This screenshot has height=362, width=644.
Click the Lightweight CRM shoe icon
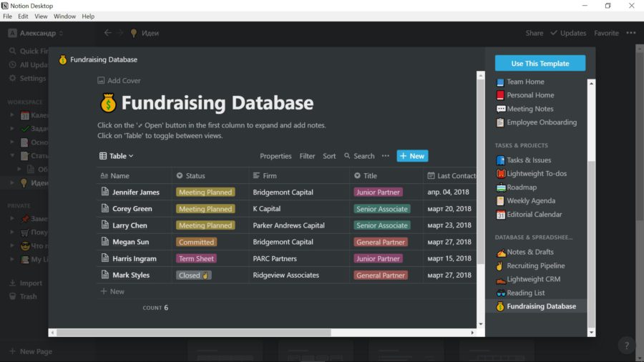[x=501, y=280]
